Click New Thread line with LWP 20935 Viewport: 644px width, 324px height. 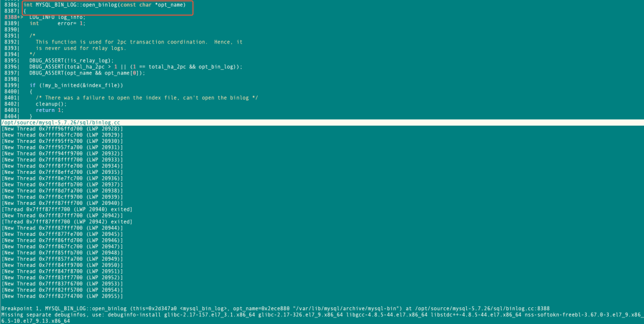click(62, 172)
